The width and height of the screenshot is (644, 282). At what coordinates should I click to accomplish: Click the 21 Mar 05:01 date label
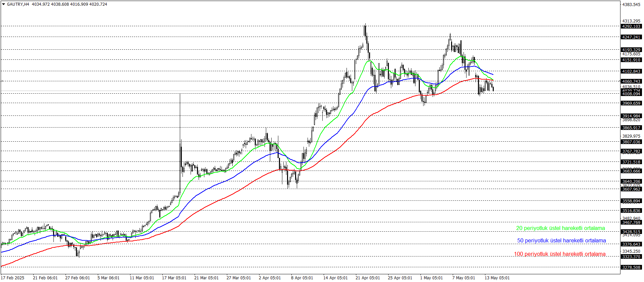(206, 278)
